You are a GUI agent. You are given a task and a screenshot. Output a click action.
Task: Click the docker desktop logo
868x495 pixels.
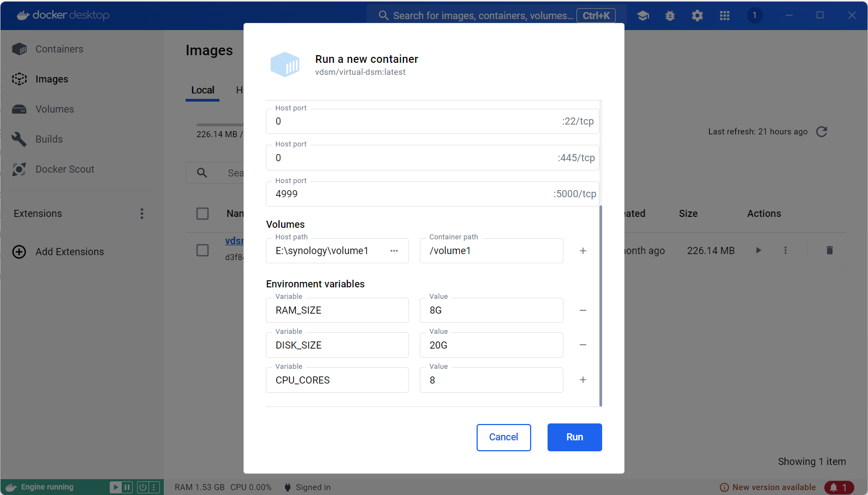[63, 15]
